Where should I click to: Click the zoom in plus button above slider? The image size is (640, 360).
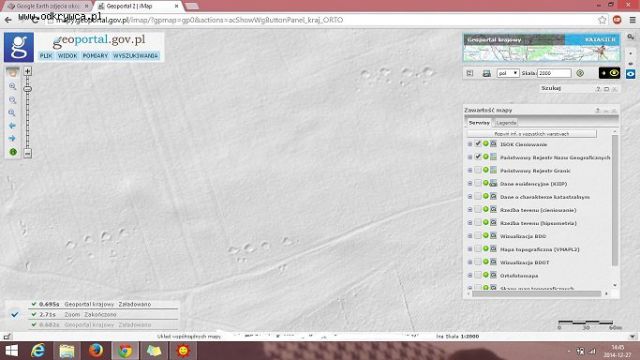click(x=27, y=71)
